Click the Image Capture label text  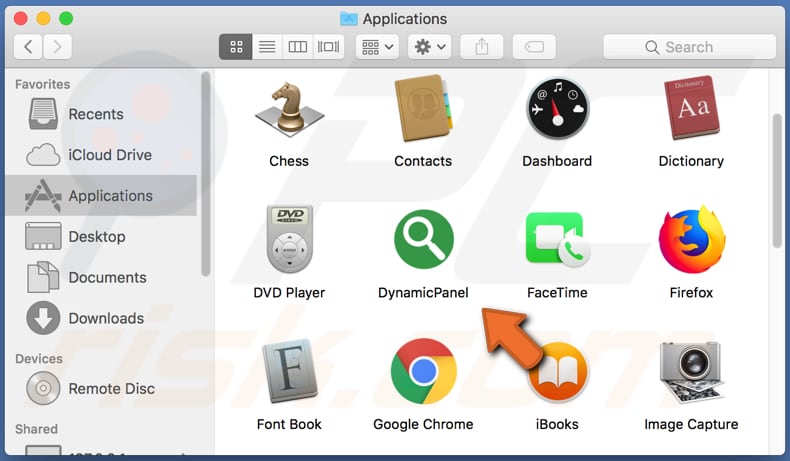pyautogui.click(x=691, y=424)
